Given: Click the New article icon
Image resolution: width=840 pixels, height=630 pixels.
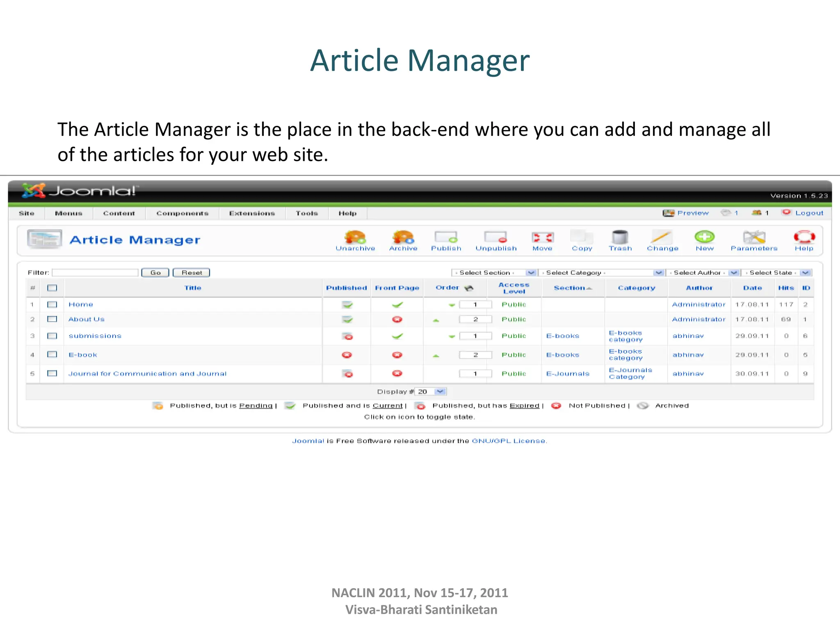Looking at the screenshot, I should point(705,241).
